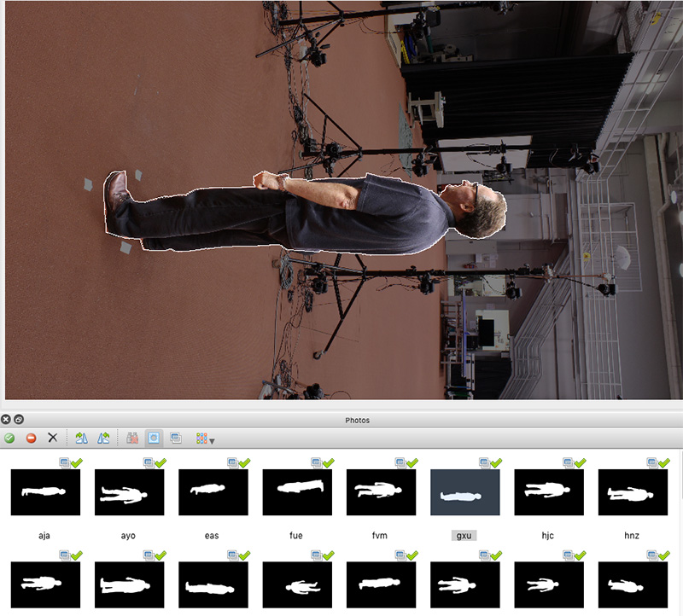Select the hjc mask thumbnail

coord(549,492)
